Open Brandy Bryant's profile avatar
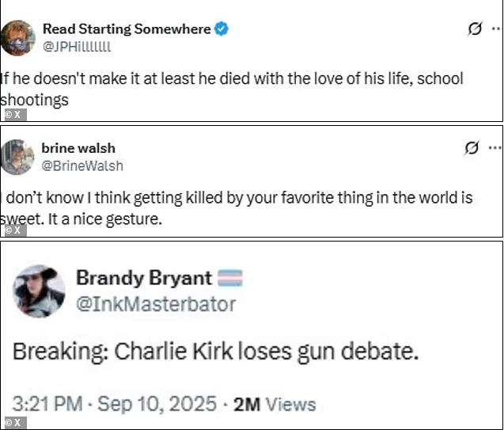Viewport: 504px width, 430px height. pos(39,291)
